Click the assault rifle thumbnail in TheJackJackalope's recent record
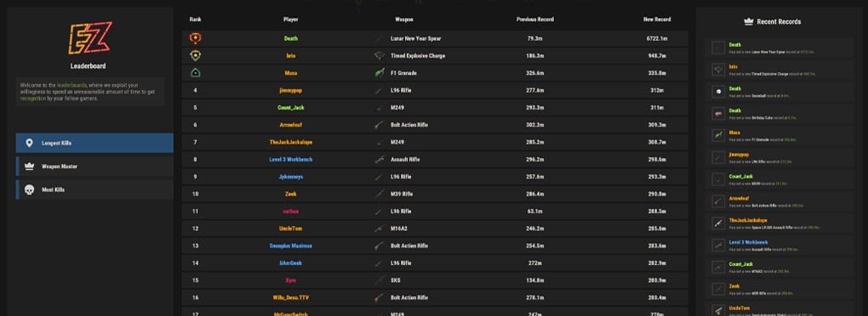Screen dimensions: 868x316 pos(719,223)
